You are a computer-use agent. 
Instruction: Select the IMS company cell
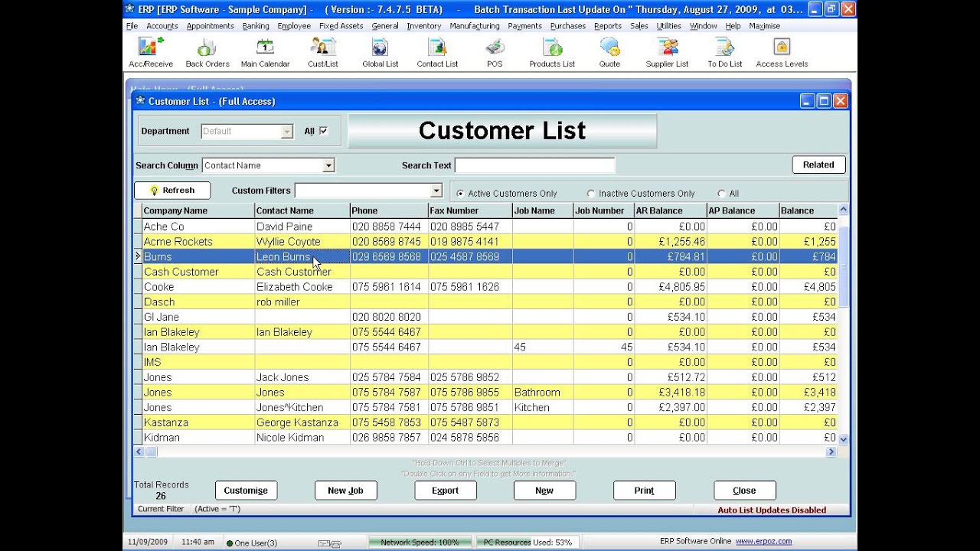pyautogui.click(x=198, y=362)
